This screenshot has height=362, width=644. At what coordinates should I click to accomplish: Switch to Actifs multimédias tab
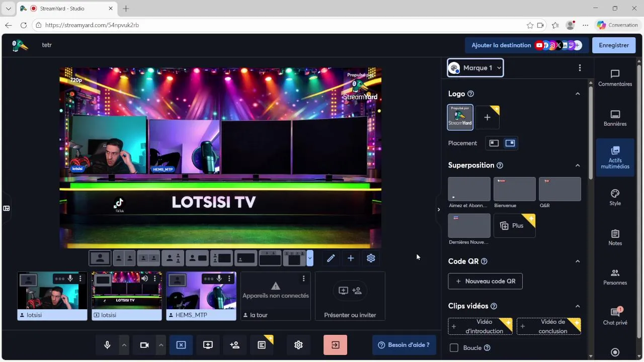point(615,157)
